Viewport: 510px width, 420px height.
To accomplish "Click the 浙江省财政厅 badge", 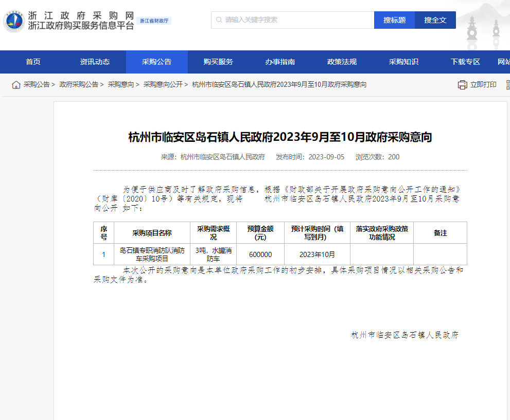I will coord(154,21).
